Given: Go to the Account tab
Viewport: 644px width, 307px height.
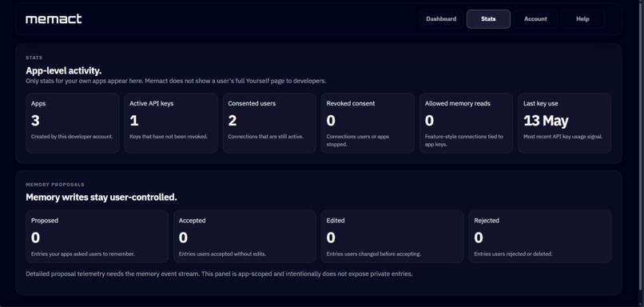Looking at the screenshot, I should pos(535,19).
